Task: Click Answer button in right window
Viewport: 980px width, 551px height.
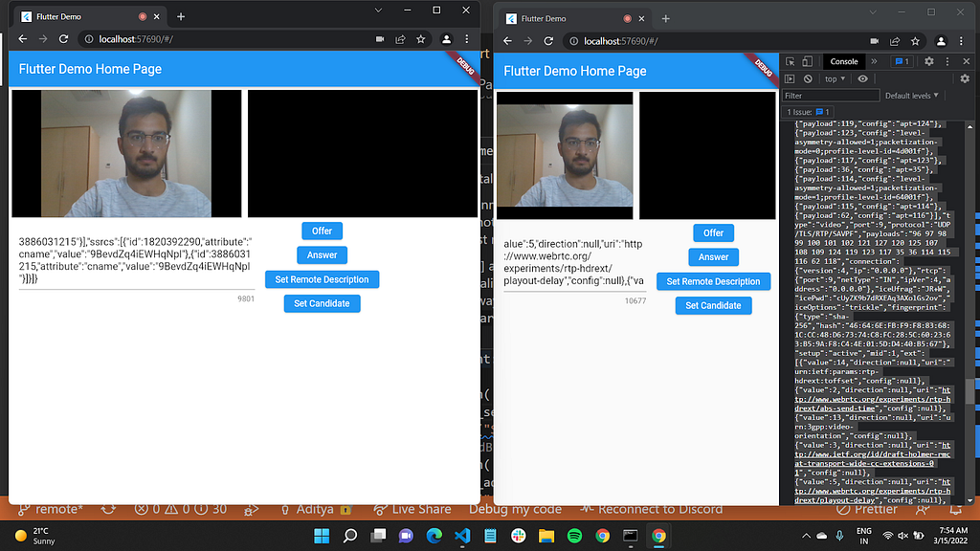Action: click(x=713, y=256)
